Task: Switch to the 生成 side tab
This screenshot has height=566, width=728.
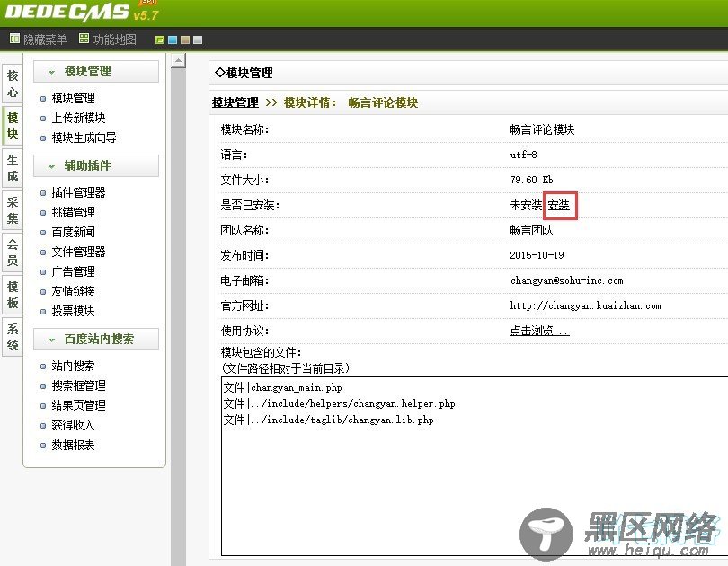Action: (13, 168)
